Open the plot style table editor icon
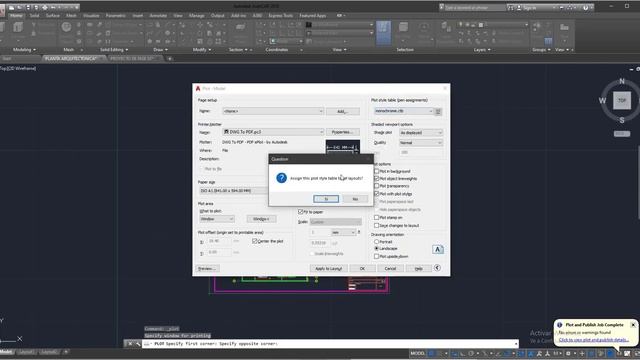This screenshot has height=360, width=640. click(x=438, y=111)
